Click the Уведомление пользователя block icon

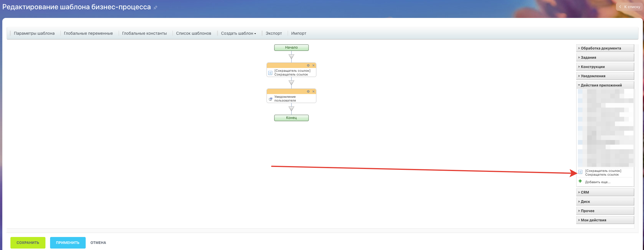(271, 99)
